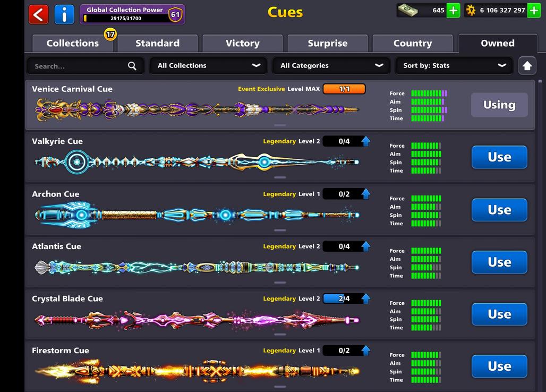The height and width of the screenshot is (392, 546).
Task: Click Valkyrie Cue blue upgrade arrow
Action: click(x=366, y=141)
